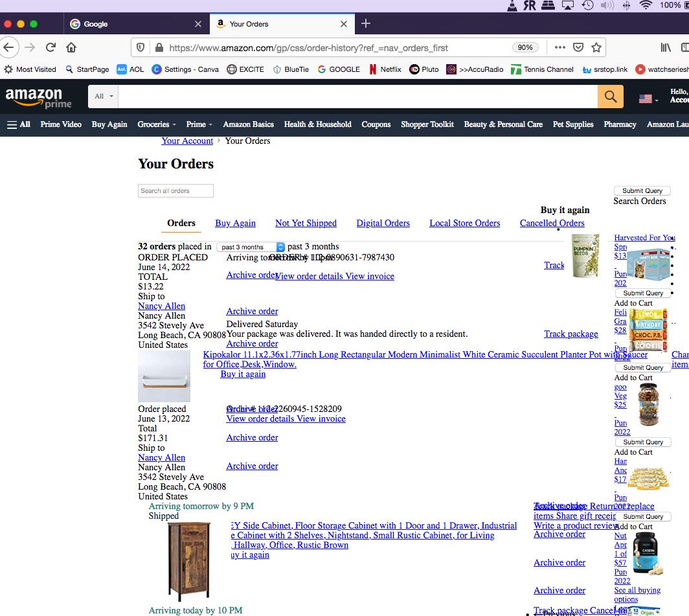Click the white planter product thumbnail
The width and height of the screenshot is (689, 616).
tap(164, 376)
